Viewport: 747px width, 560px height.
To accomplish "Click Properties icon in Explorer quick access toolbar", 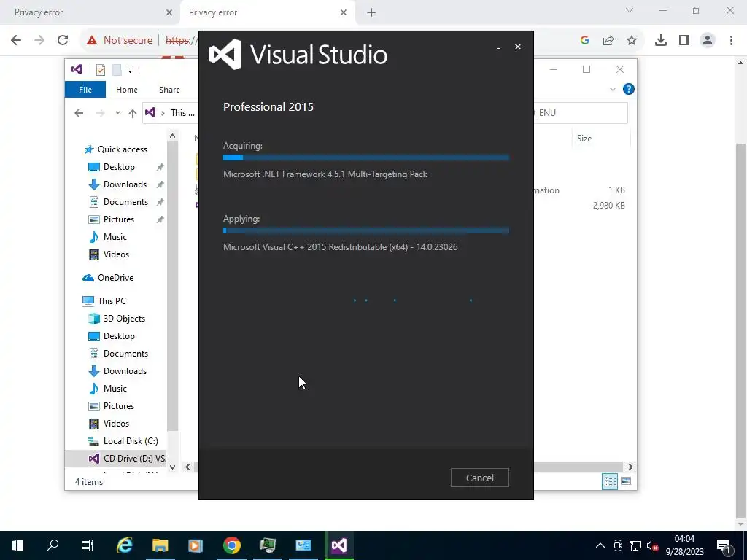I will point(101,70).
